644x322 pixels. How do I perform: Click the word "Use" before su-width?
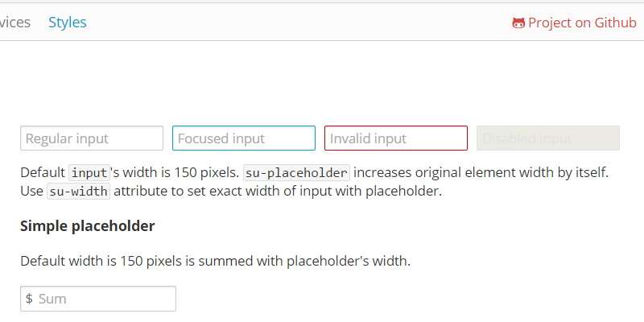31,192
